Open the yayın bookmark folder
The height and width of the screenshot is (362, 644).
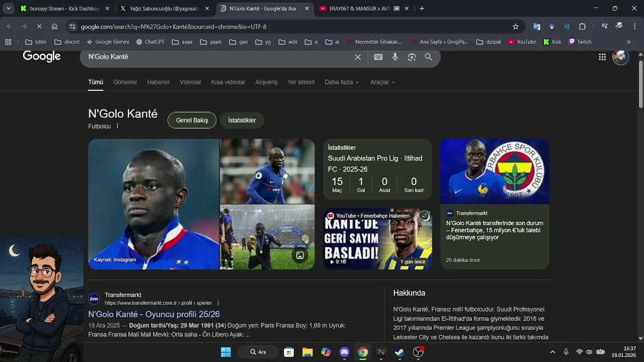210,42
